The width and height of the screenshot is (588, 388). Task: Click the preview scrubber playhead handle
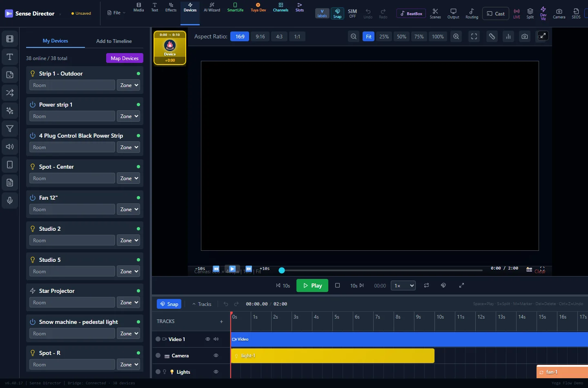(282, 270)
